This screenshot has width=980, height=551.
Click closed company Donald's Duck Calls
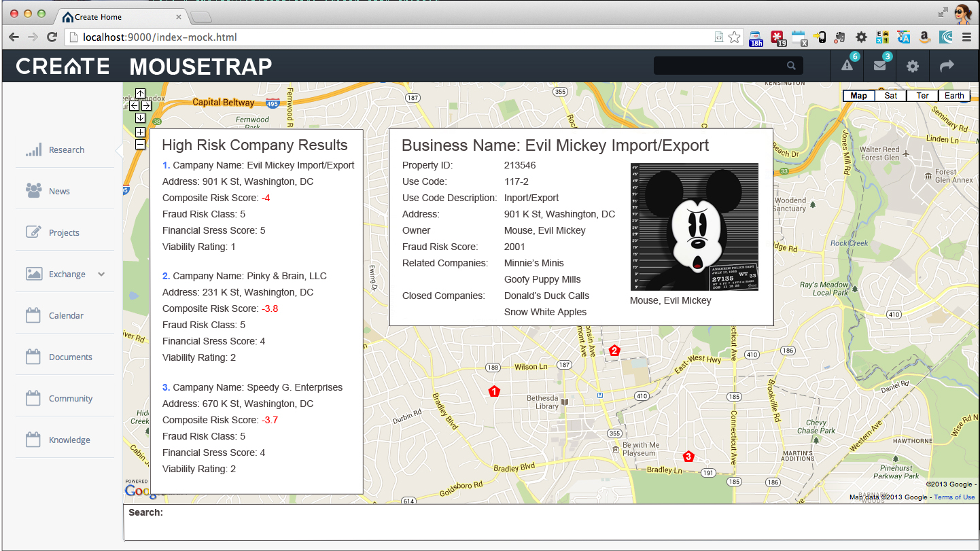click(546, 296)
